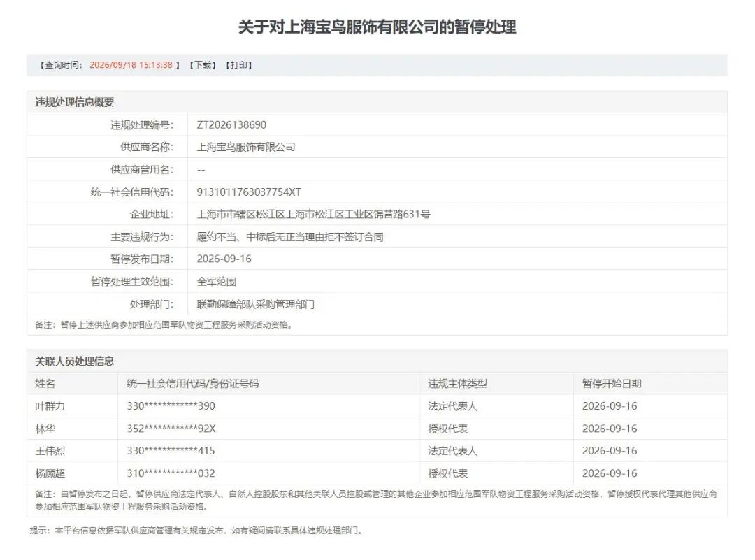The height and width of the screenshot is (560, 755).
Task: Click the 关联人员处理信息 section header
Action: [x=74, y=361]
